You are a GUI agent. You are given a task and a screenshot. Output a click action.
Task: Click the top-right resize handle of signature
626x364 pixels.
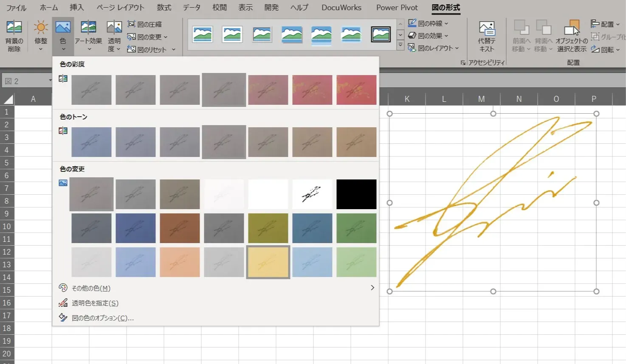coord(596,114)
